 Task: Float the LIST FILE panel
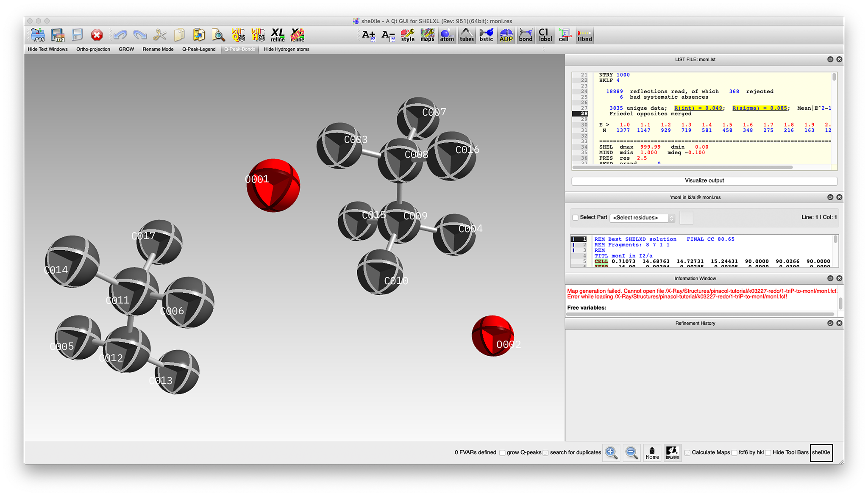click(x=830, y=60)
